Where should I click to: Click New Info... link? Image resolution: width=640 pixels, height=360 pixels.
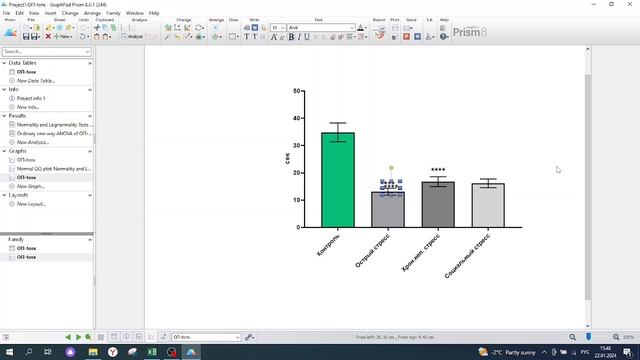point(28,107)
